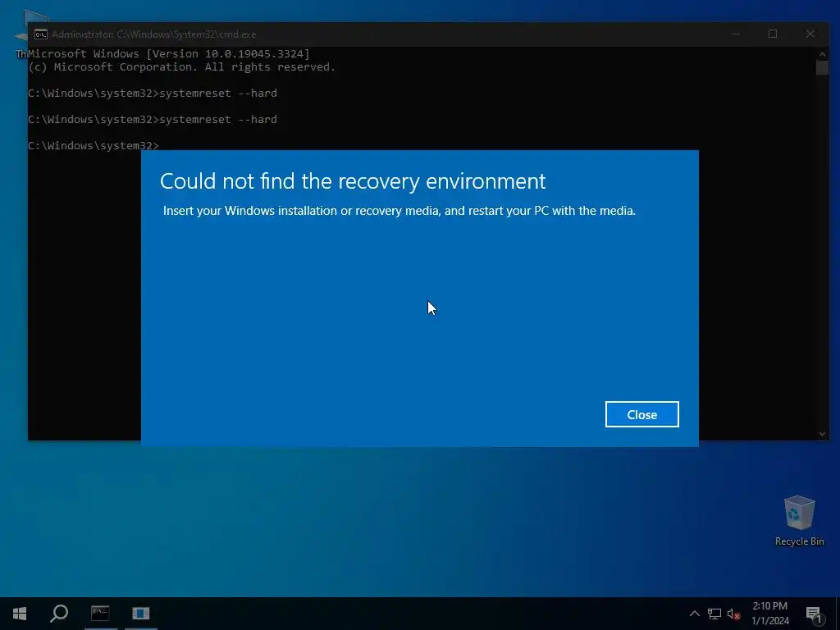The width and height of the screenshot is (840, 630).
Task: Open the clock showing 2:10 PM
Action: [769, 614]
